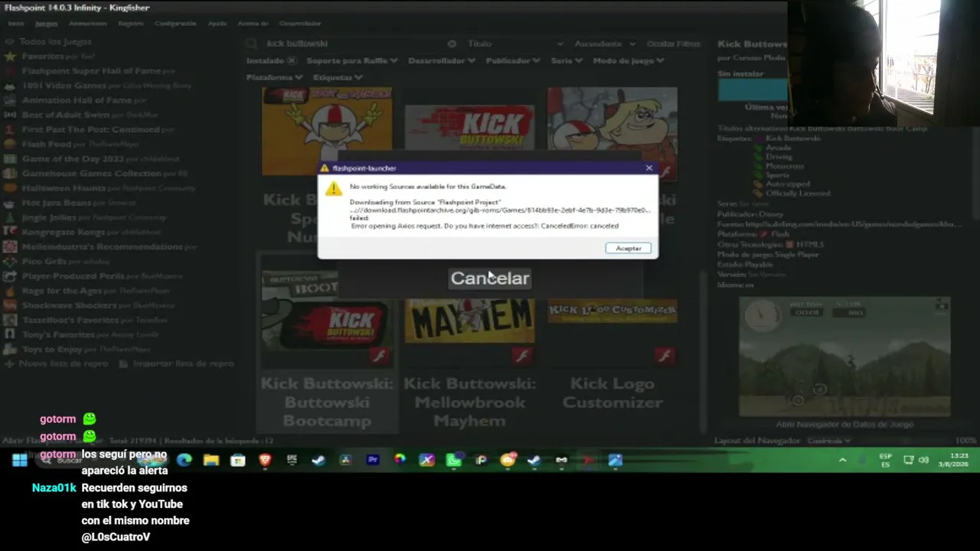Open the Configuración tab

pos(175,24)
